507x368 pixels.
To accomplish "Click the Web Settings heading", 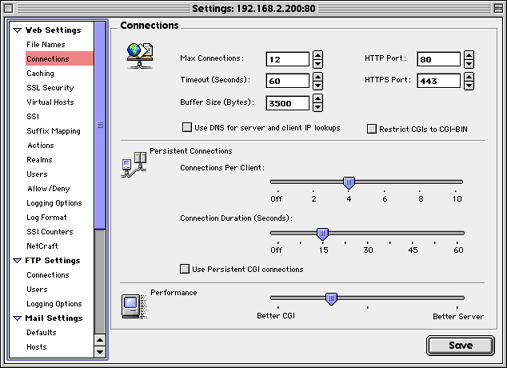I will (53, 30).
